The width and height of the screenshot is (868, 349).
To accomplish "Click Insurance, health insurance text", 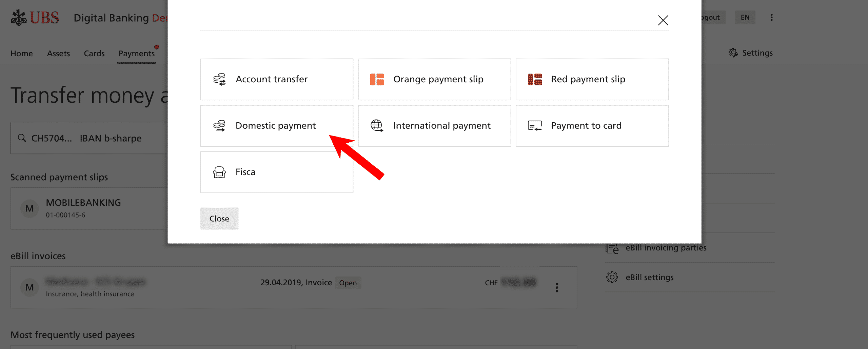I will click(x=90, y=294).
